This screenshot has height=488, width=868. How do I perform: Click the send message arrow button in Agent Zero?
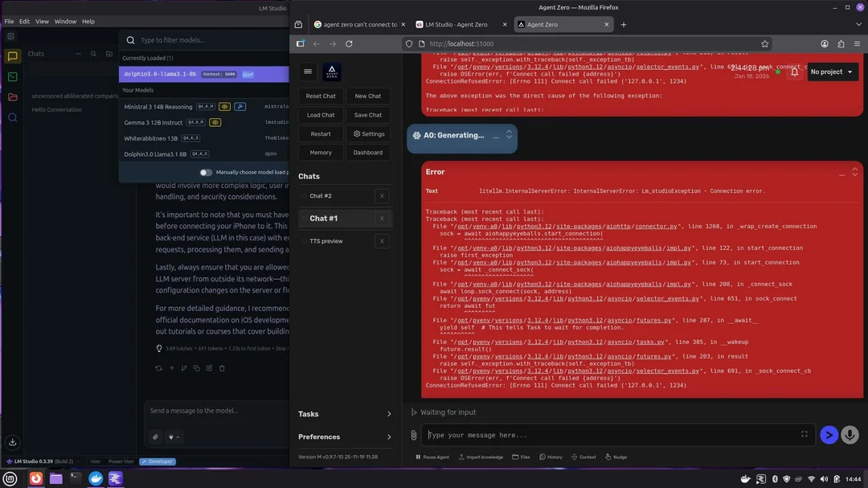coord(829,435)
